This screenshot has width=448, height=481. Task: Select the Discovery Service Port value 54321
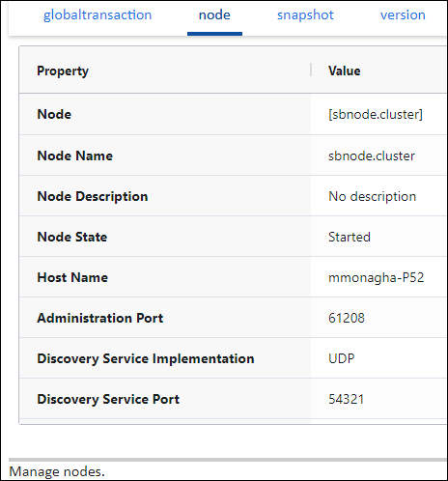tap(347, 399)
